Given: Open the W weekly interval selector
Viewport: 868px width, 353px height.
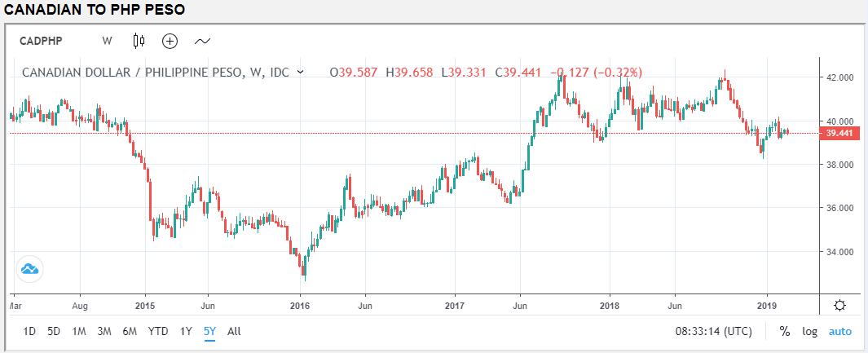Looking at the screenshot, I should pos(107,41).
